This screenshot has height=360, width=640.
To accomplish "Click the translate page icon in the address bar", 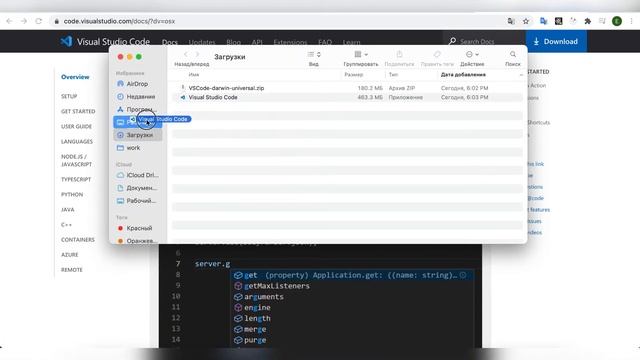I will pos(511,21).
